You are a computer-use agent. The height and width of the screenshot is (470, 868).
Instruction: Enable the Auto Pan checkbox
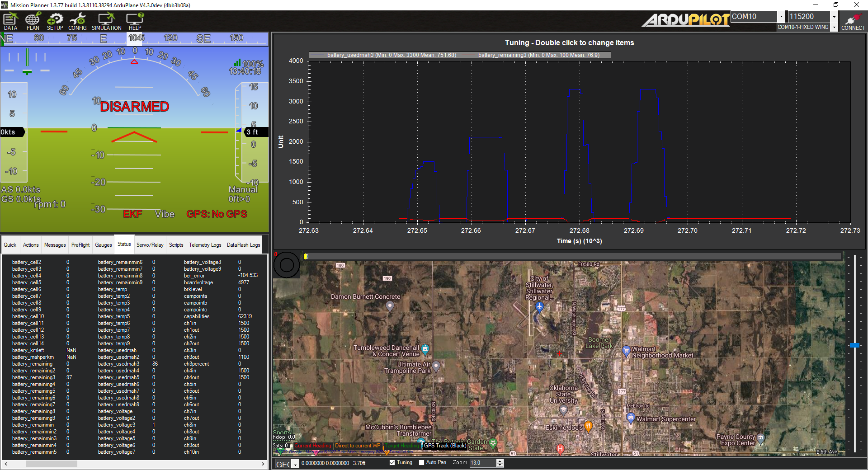point(421,463)
